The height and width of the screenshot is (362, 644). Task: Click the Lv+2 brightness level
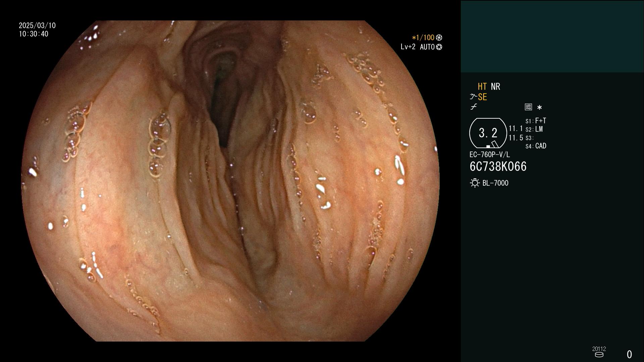[408, 47]
